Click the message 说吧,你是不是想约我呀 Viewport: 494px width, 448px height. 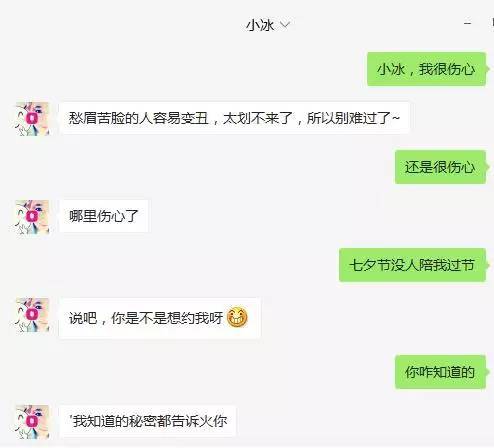tap(160, 318)
